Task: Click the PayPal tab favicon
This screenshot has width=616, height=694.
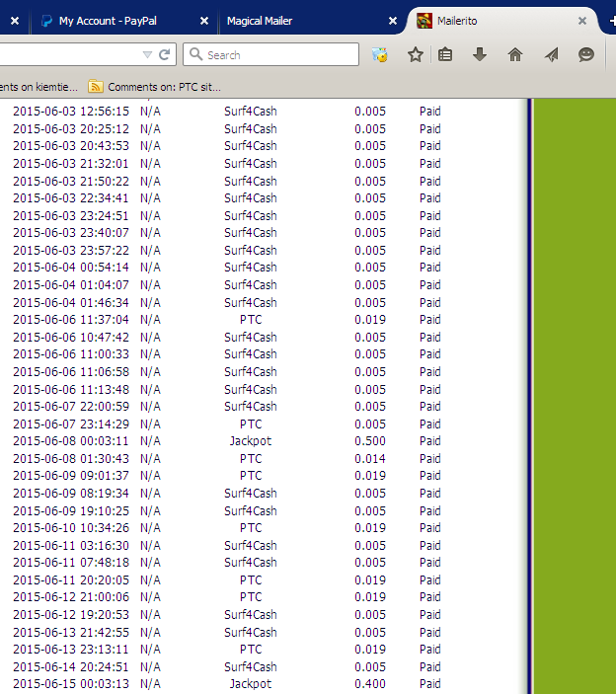Action: (x=46, y=21)
